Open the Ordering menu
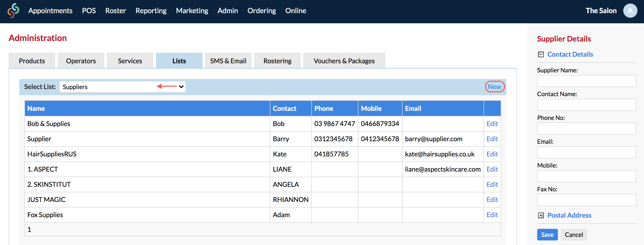 261,11
